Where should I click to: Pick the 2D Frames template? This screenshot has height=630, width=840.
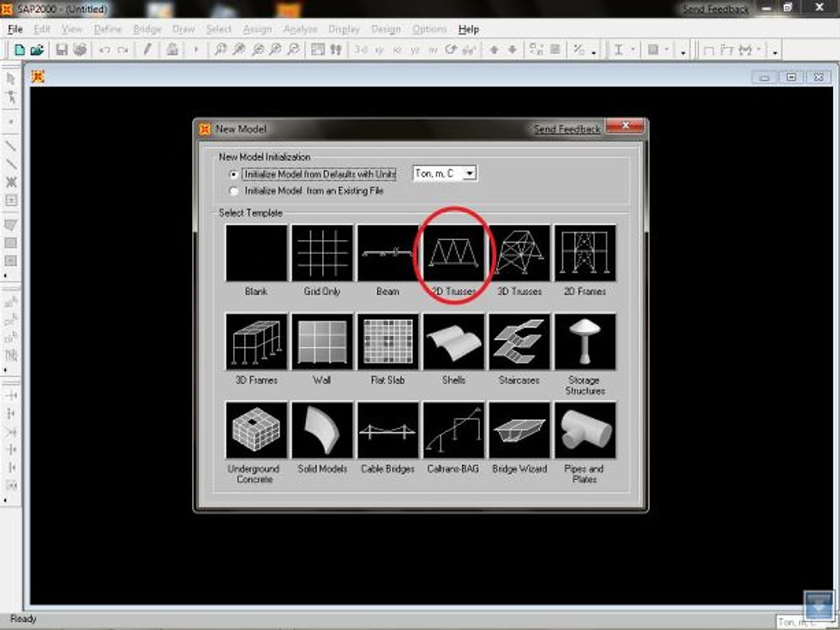[585, 253]
